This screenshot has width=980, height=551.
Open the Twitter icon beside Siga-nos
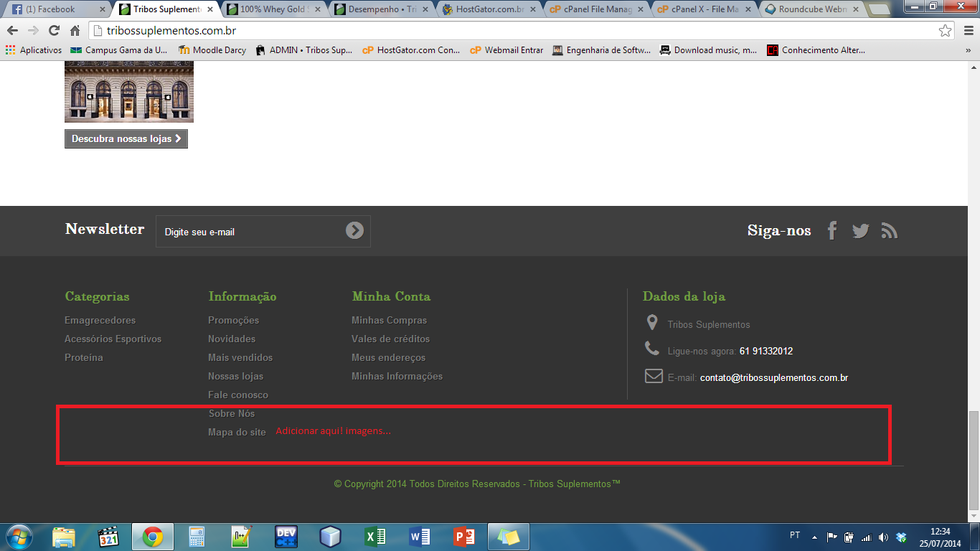tap(861, 230)
